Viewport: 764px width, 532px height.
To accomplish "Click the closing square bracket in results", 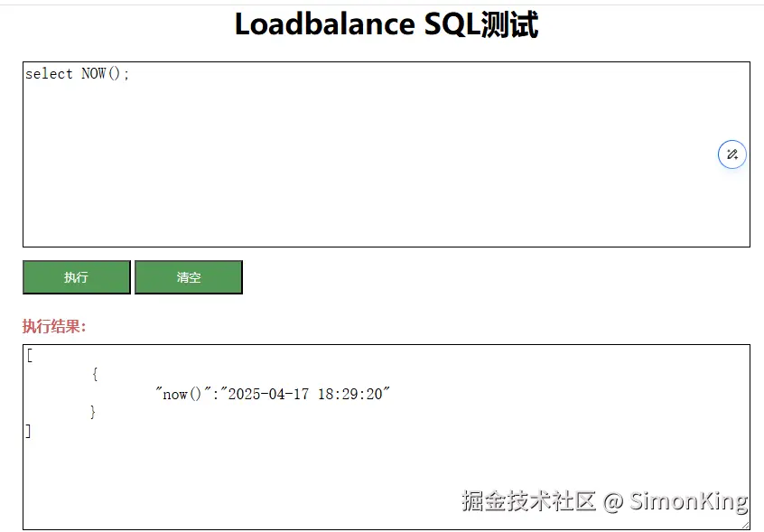I will click(x=29, y=431).
